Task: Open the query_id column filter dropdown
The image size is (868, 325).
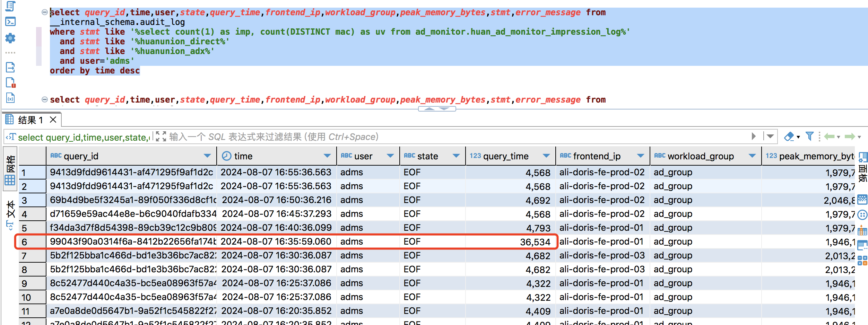Action: pyautogui.click(x=207, y=156)
